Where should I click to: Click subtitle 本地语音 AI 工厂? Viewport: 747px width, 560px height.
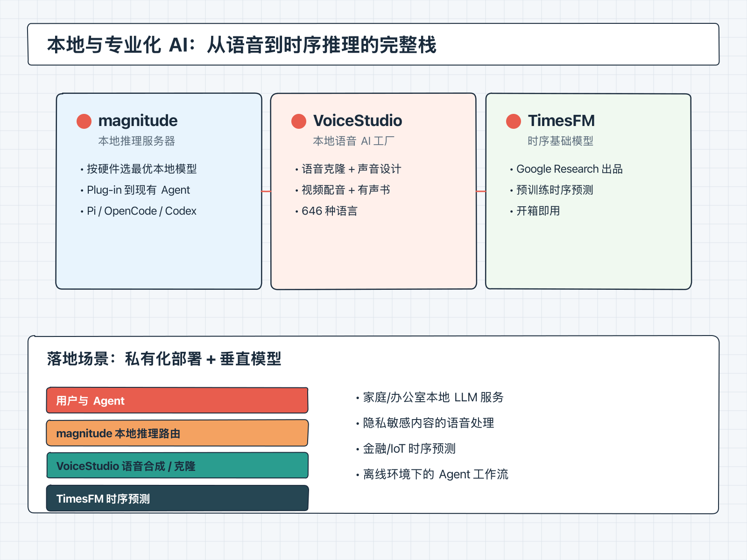coord(353,141)
